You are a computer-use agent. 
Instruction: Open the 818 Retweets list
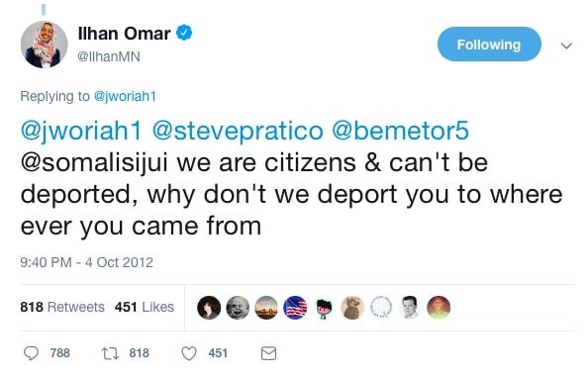point(62,307)
